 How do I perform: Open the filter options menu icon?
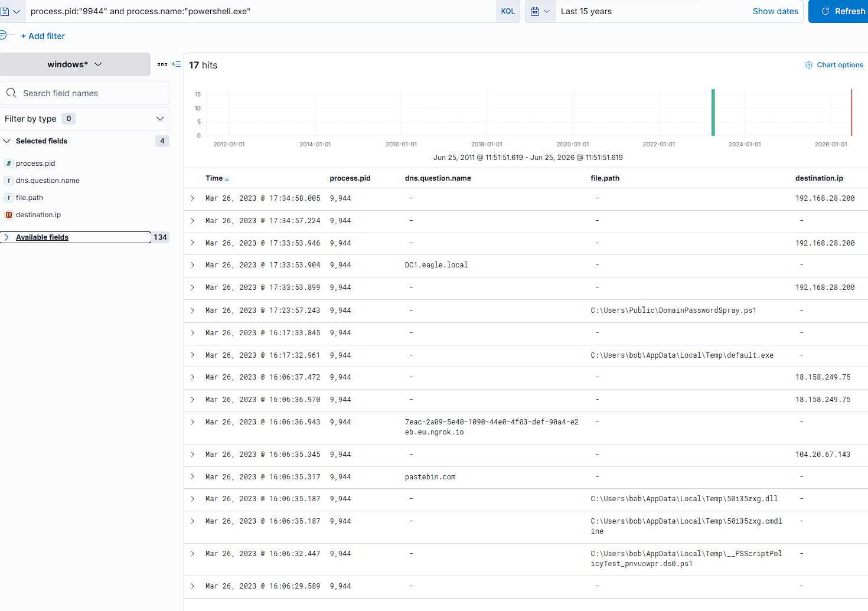[3, 35]
